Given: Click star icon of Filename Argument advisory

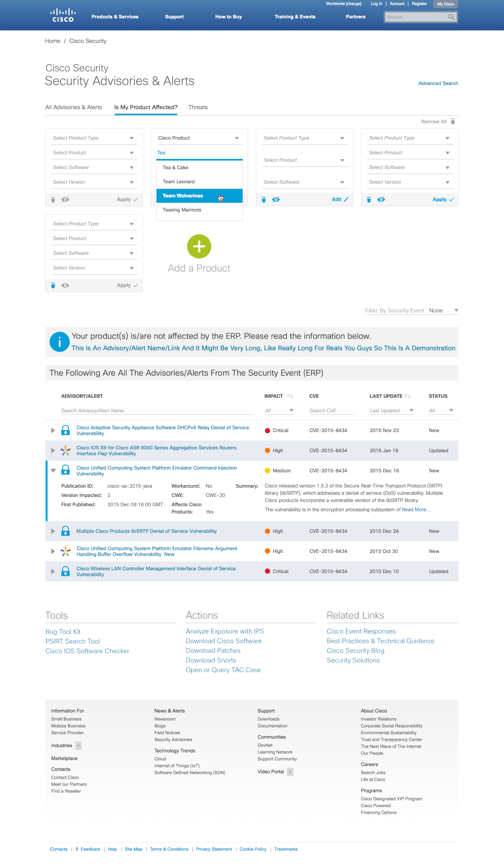Looking at the screenshot, I should pyautogui.click(x=65, y=551).
